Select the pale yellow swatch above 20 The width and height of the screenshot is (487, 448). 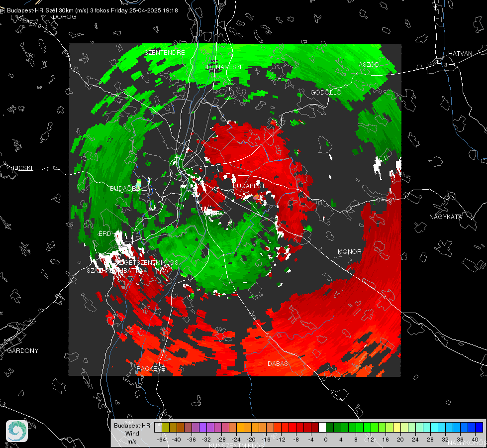point(397,428)
